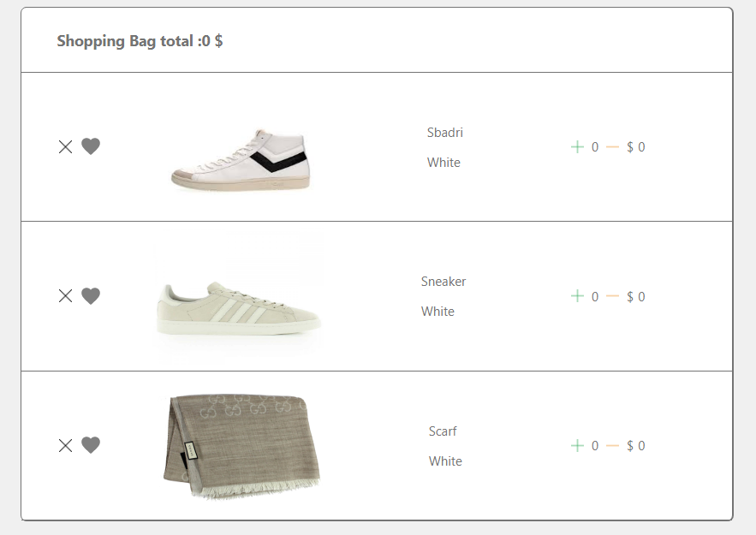
Task: Delete the Scarf from the shopping bag
Action: 65,445
